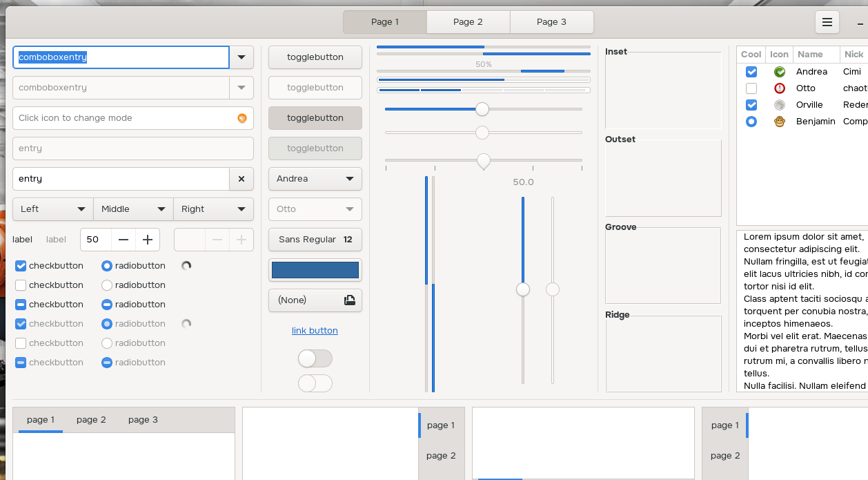Click the plus icon on the 50 spinner

148,240
